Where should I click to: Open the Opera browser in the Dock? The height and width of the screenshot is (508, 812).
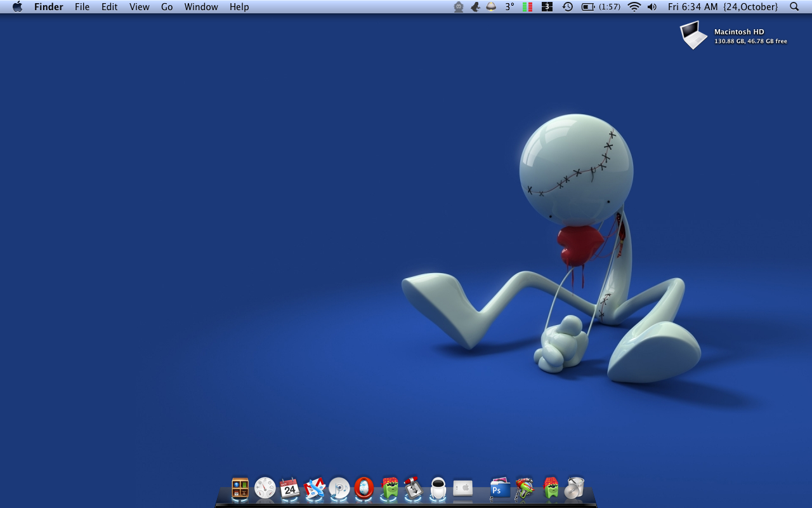click(364, 488)
